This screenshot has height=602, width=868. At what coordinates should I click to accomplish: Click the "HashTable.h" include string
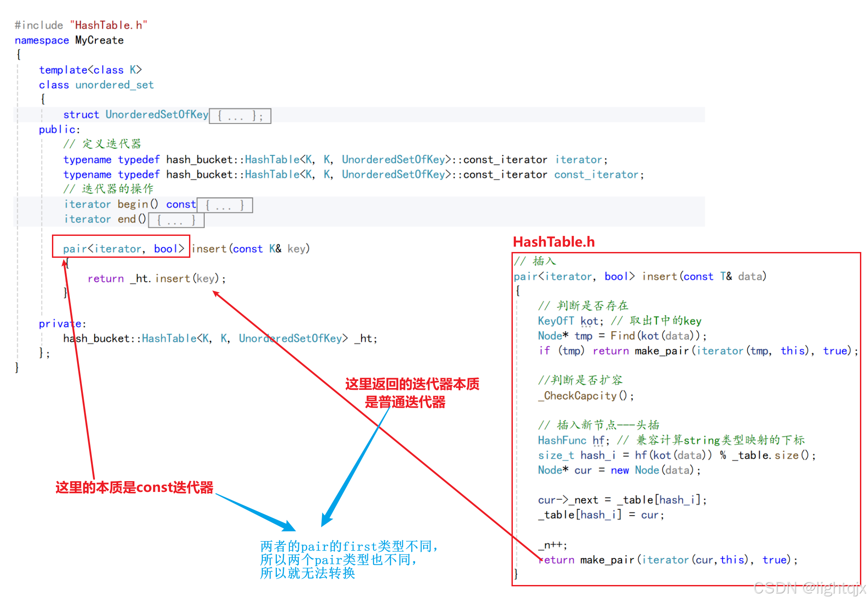108,25
